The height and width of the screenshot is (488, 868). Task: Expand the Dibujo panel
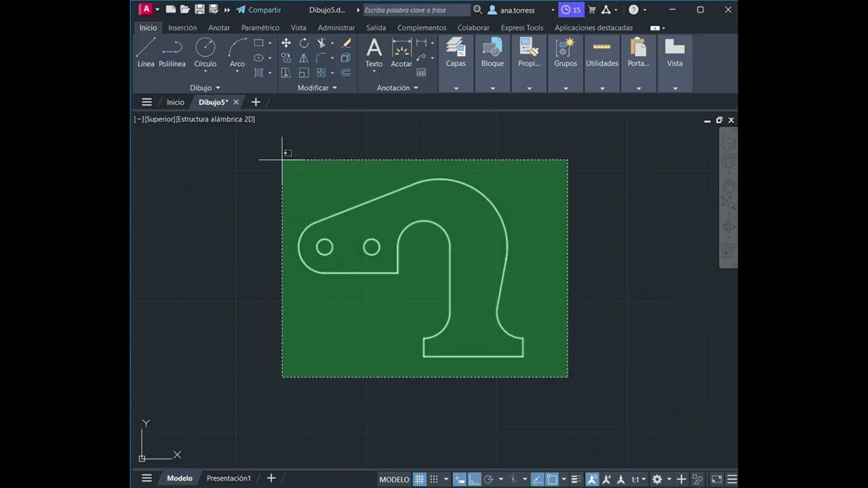coord(205,87)
